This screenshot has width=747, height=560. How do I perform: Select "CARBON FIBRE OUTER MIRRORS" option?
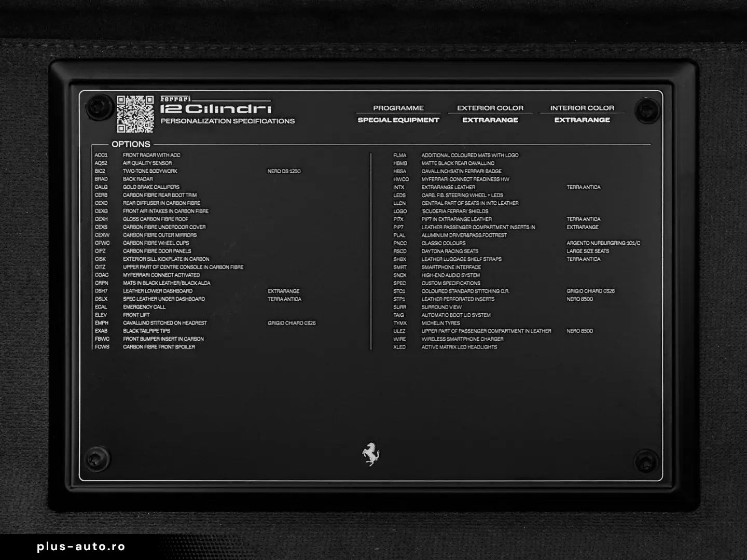[160, 235]
